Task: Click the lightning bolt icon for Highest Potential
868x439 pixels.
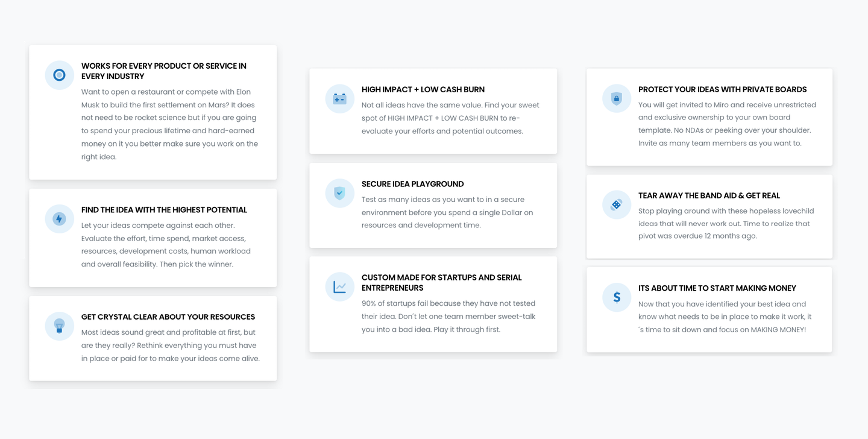Action: 59,219
